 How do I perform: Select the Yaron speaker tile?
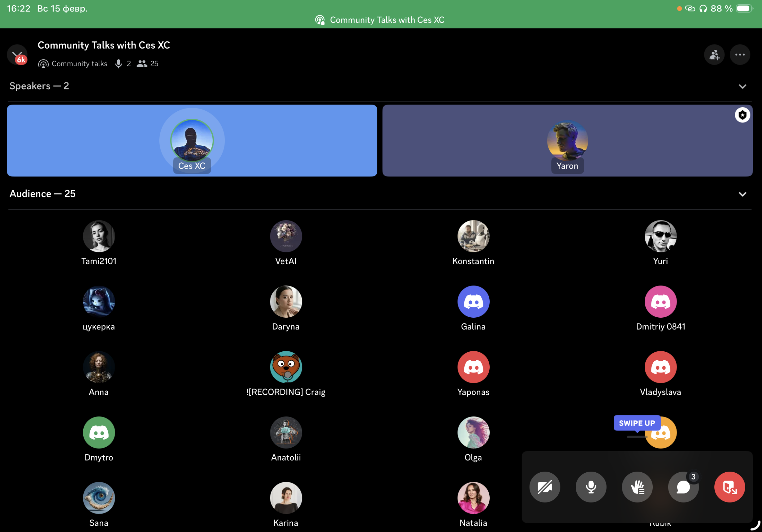tap(567, 141)
